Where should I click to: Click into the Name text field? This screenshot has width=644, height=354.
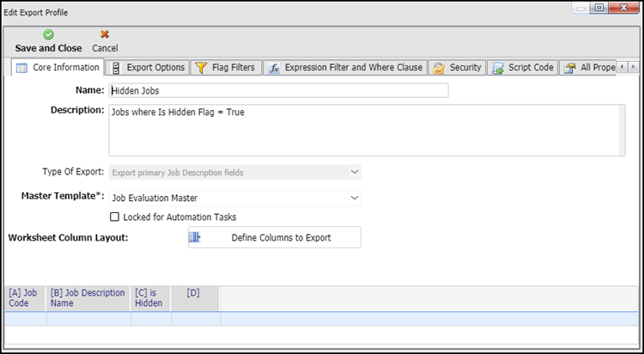[x=278, y=90]
